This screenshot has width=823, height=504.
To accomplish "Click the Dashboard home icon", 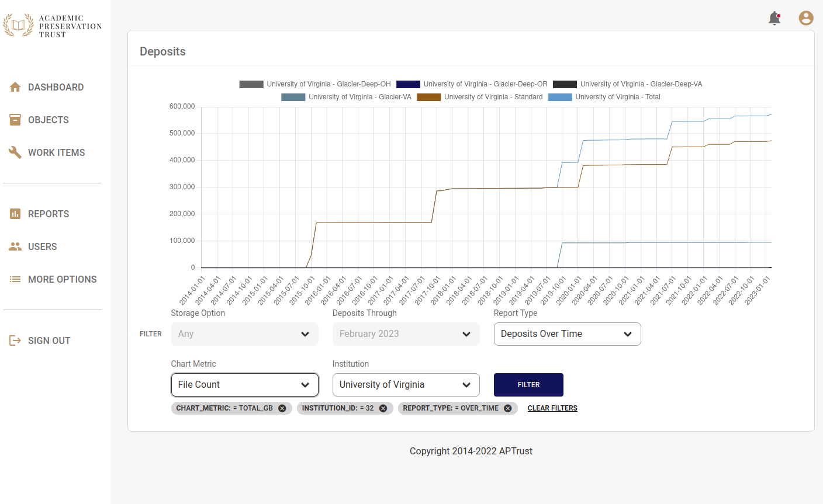I will coord(15,87).
